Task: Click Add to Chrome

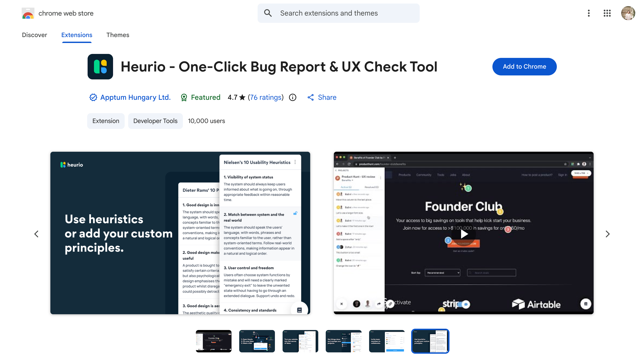Action: [x=524, y=67]
